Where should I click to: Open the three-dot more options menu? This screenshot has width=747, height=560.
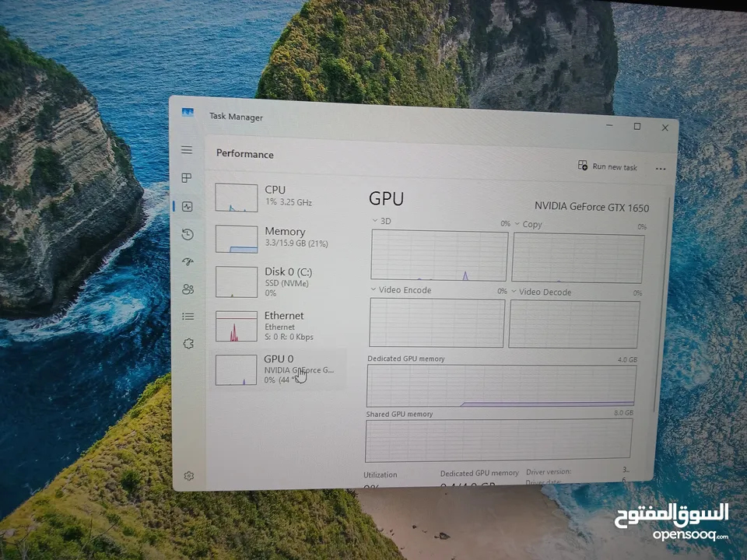pos(661,169)
